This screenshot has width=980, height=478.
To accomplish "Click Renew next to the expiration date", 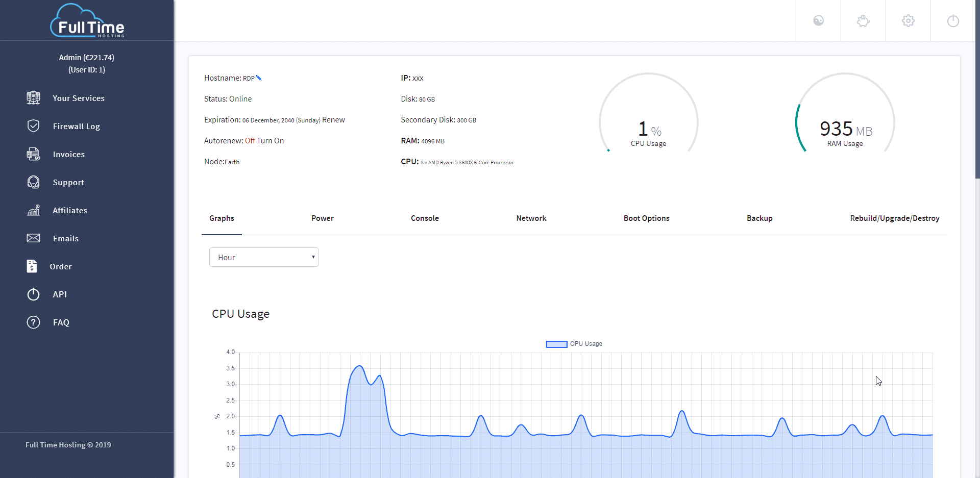I will [x=334, y=119].
